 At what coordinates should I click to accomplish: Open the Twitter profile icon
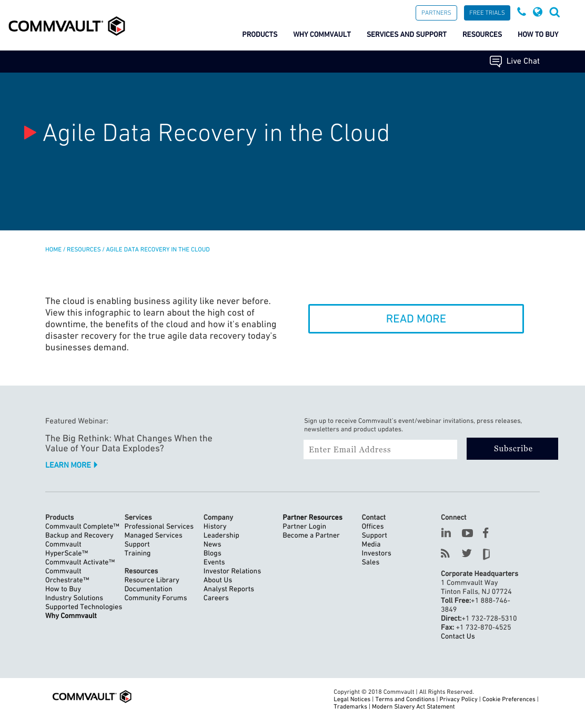click(467, 553)
